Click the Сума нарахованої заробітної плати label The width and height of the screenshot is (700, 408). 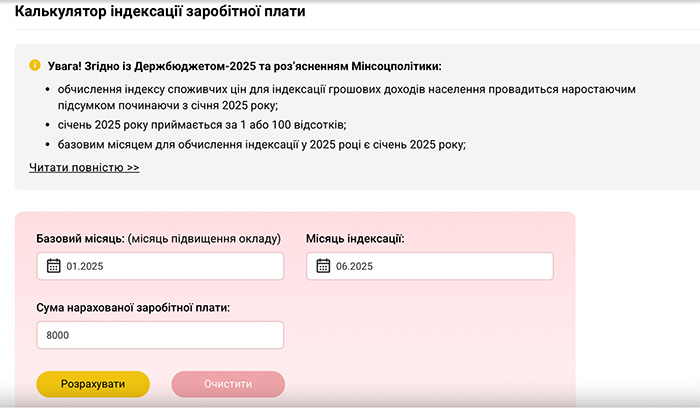click(133, 308)
